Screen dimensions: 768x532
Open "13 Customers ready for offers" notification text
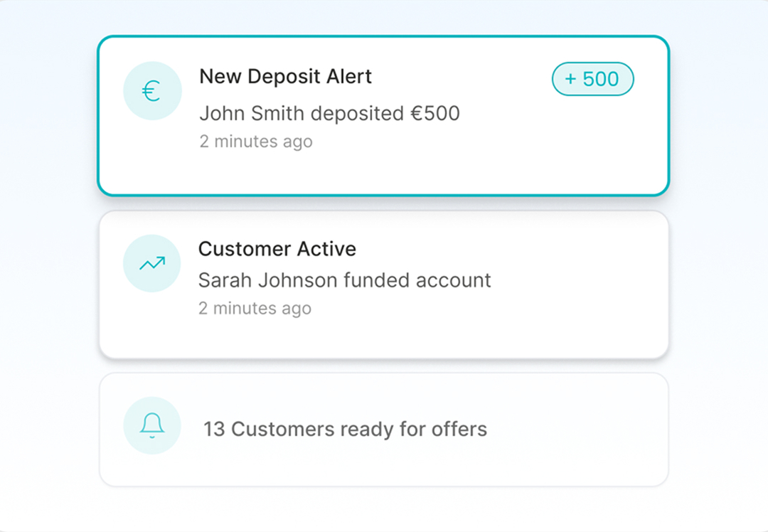[x=345, y=430]
